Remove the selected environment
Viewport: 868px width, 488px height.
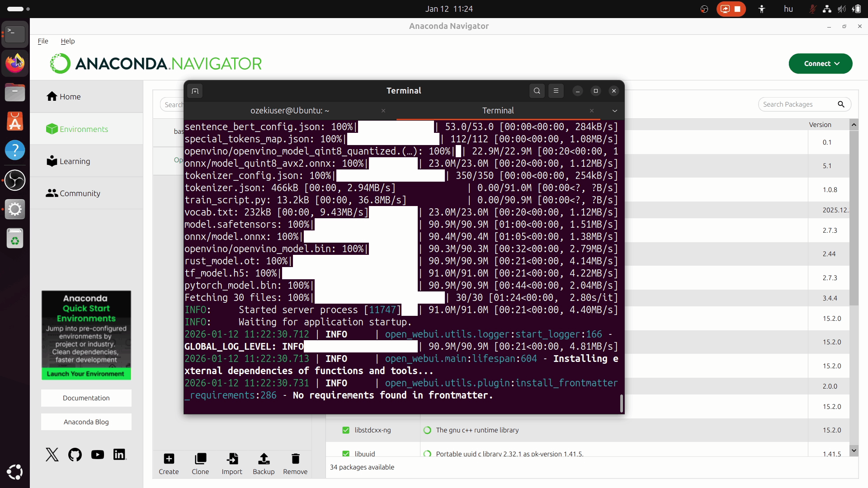(295, 464)
